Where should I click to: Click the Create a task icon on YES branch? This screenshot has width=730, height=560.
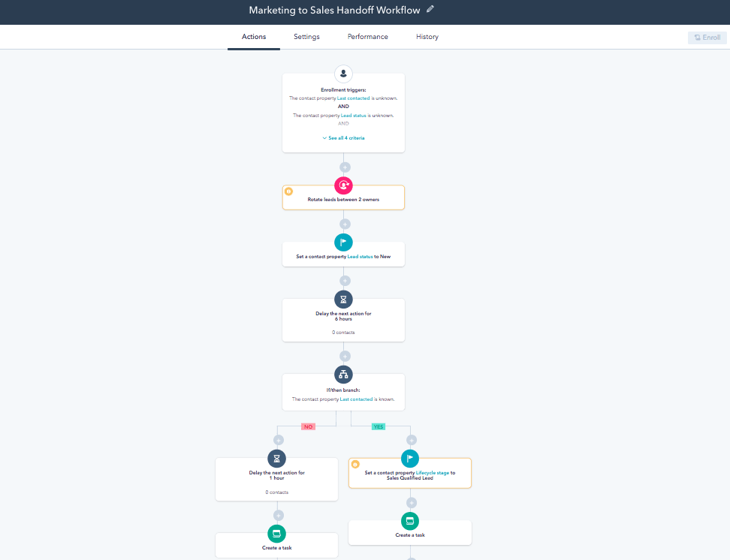[x=410, y=520]
